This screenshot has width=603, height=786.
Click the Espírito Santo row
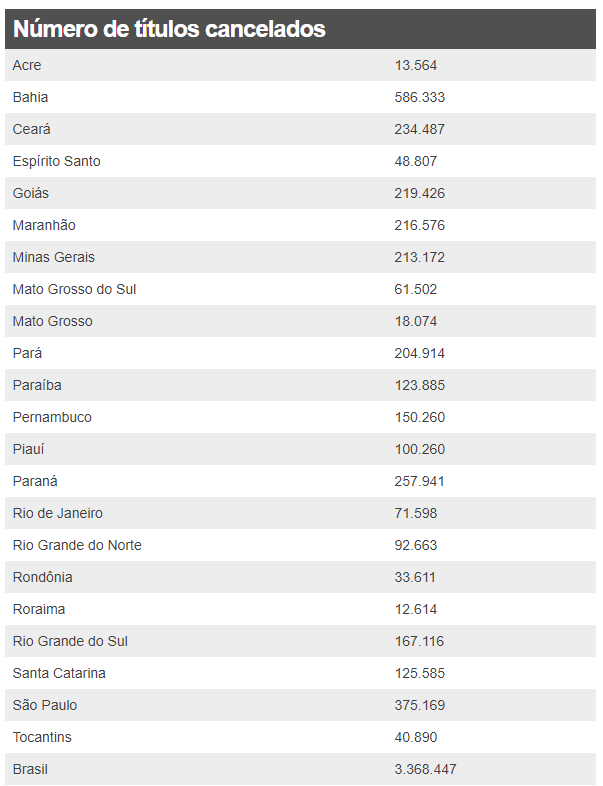coord(300,161)
